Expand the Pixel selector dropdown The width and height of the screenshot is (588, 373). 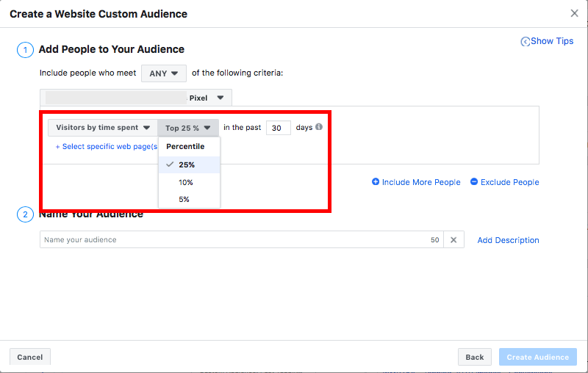[220, 98]
